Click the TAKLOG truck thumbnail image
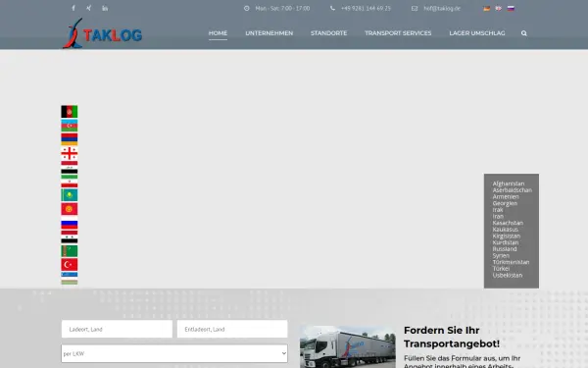 coord(348,346)
